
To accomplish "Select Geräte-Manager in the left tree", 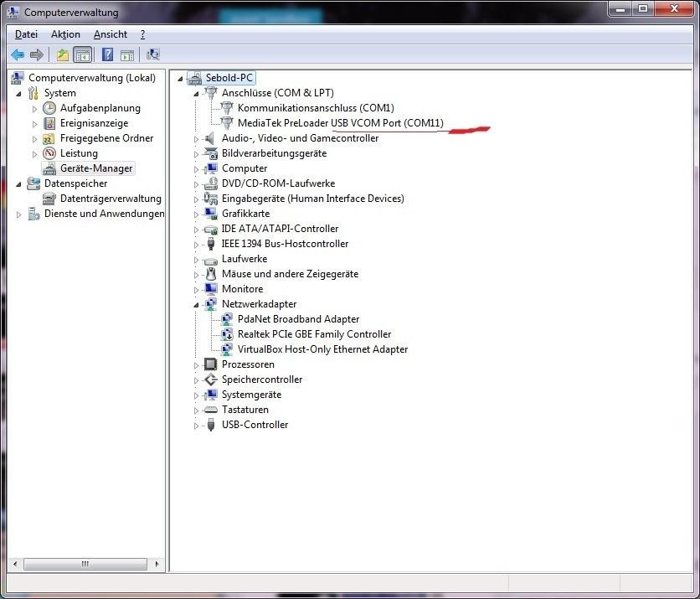I will (x=96, y=168).
